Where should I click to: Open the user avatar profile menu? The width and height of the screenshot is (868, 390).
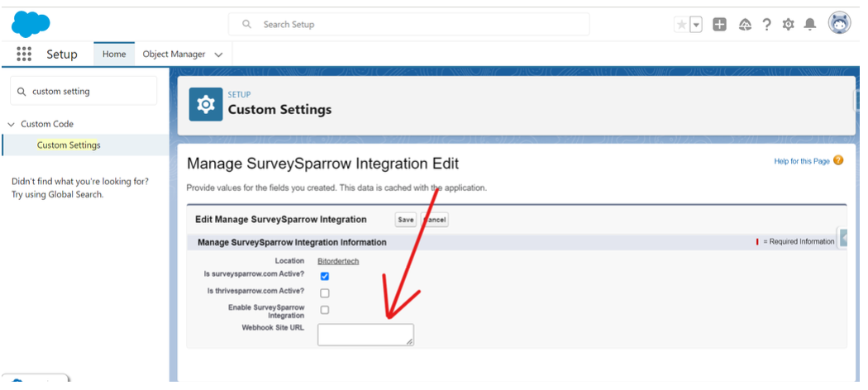839,24
